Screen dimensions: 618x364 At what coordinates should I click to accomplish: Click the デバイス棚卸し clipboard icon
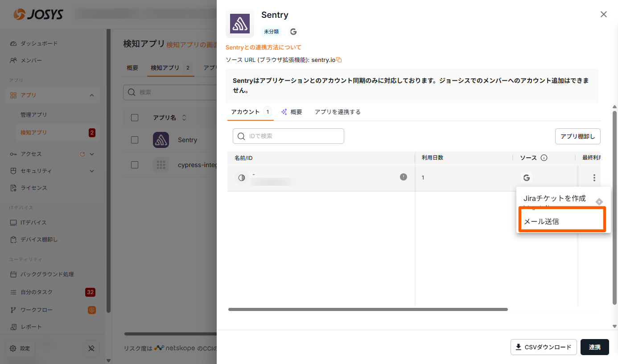click(x=13, y=240)
